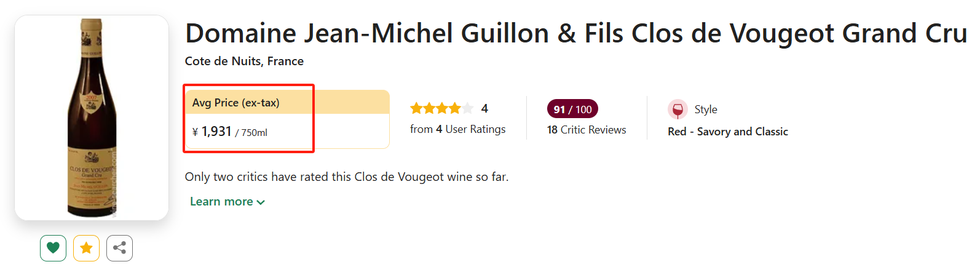Open the 'from 4 User Ratings' link
Image resolution: width=980 pixels, height=267 pixels.
(x=457, y=129)
